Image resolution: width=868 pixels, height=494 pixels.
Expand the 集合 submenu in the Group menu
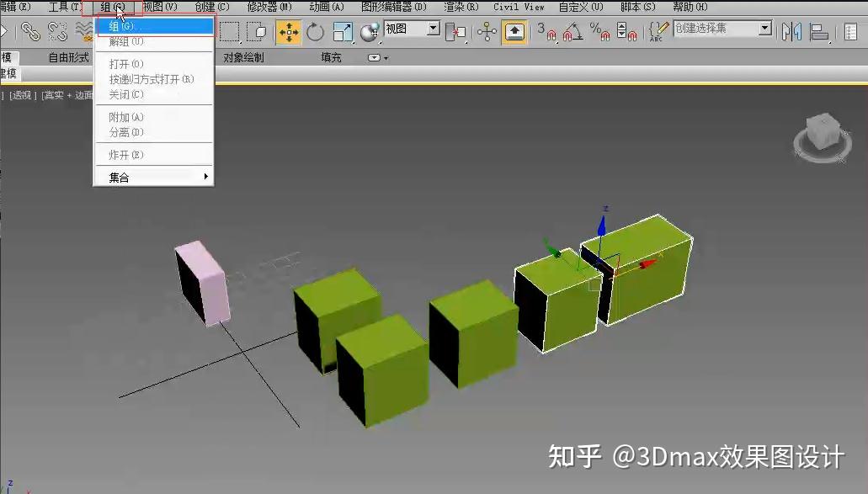pos(135,178)
